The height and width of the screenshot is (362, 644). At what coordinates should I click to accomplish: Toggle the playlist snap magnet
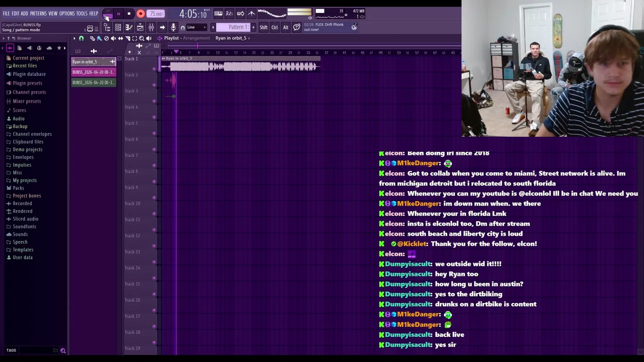(81, 38)
